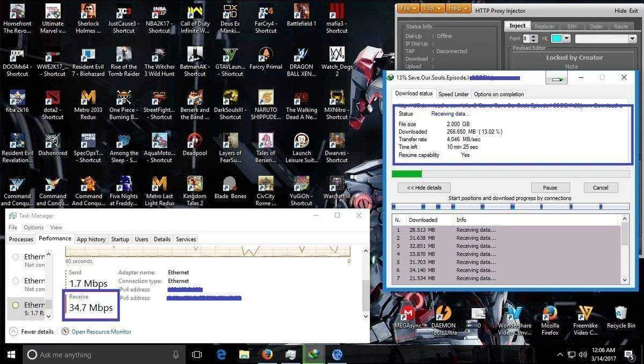
Task: Select the Dishonored desktop icon
Action: [53, 145]
